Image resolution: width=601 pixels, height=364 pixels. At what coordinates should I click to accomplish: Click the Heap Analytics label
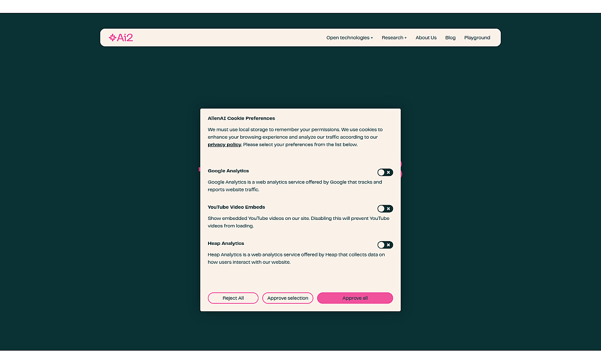pos(226,243)
